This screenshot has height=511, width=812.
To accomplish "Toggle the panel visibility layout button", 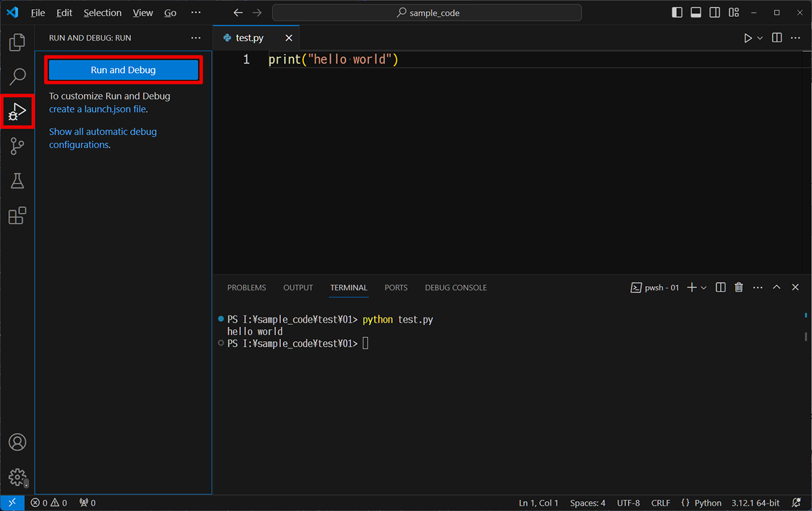I will pyautogui.click(x=696, y=12).
